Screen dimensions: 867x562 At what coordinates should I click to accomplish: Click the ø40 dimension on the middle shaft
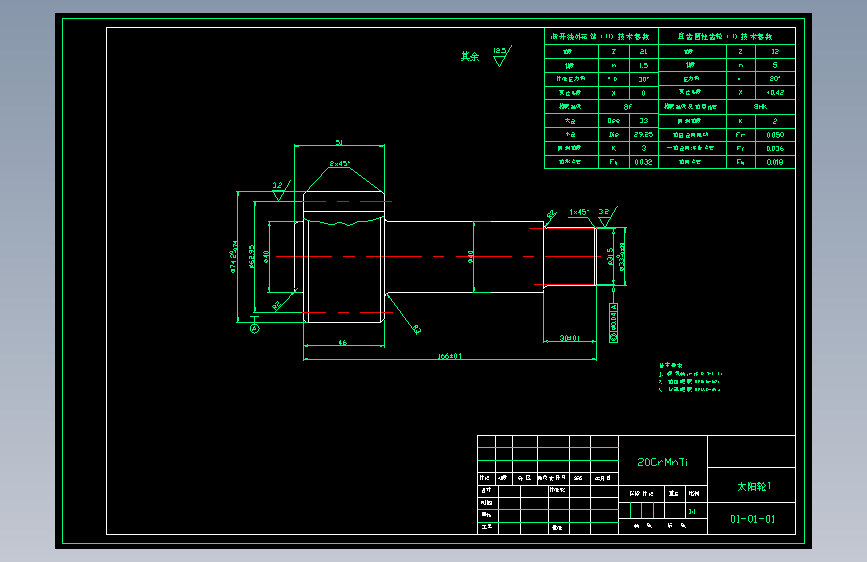tap(471, 257)
